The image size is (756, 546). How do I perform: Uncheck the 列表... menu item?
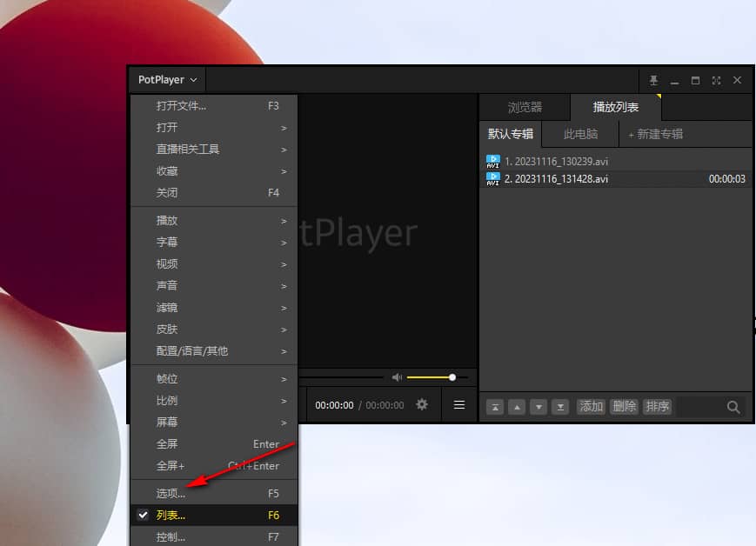coord(214,516)
